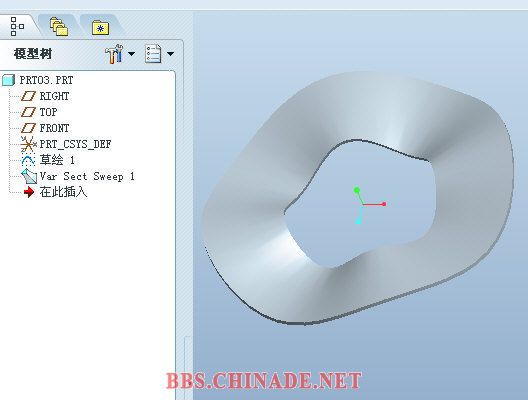Screen dimensions: 528x400
Task: Select the PRT_CSYS_DEF coordinate system icon
Action: coord(28,144)
